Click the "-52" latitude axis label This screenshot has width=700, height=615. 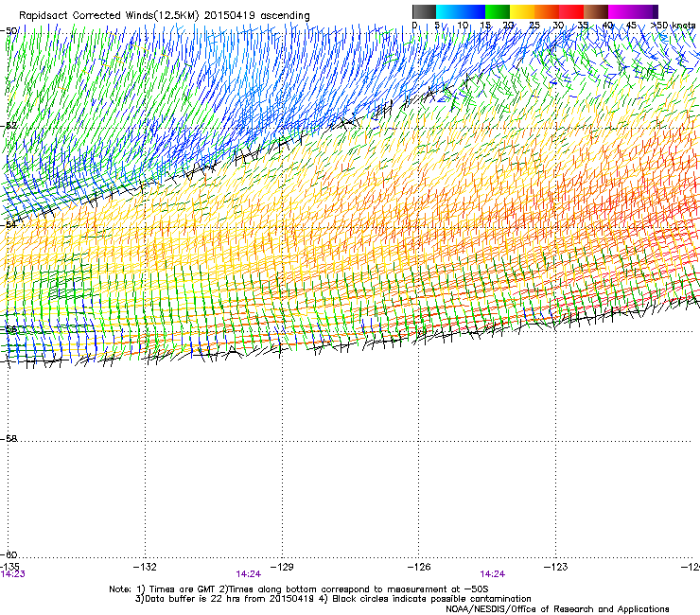click(x=9, y=126)
